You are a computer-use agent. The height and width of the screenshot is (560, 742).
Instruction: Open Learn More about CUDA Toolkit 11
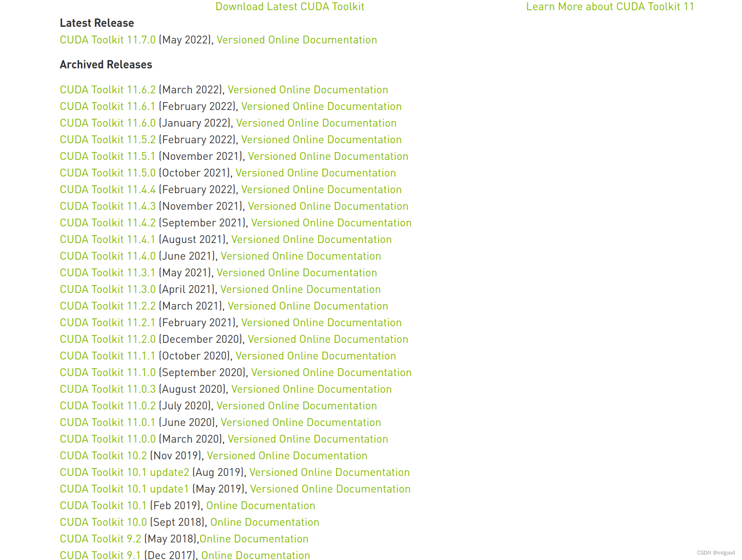(610, 6)
